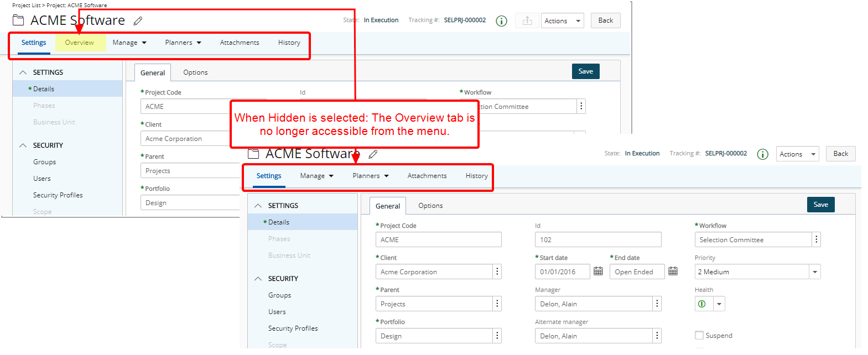Expand the Planners menu in the back window
The image size is (868, 355).
pos(183,43)
